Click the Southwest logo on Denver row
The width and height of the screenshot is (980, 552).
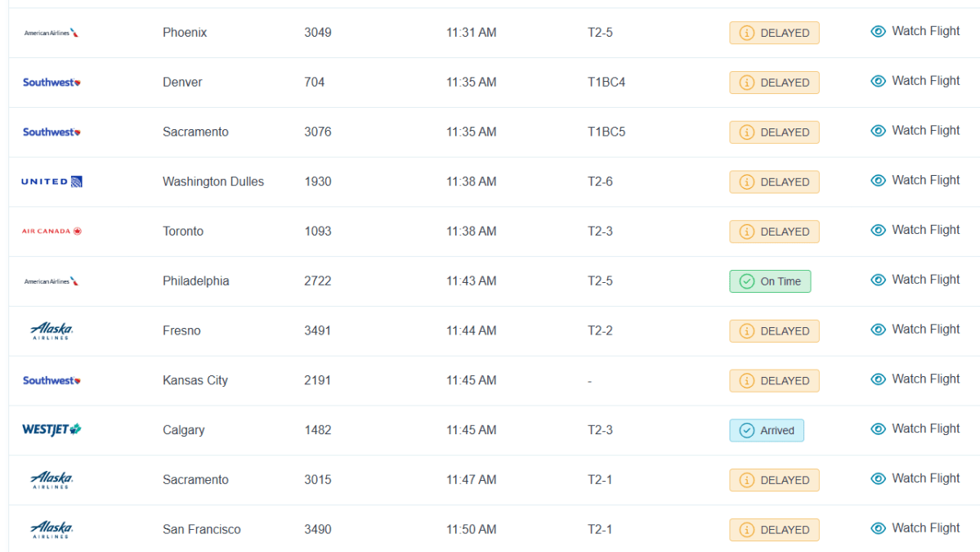click(51, 83)
